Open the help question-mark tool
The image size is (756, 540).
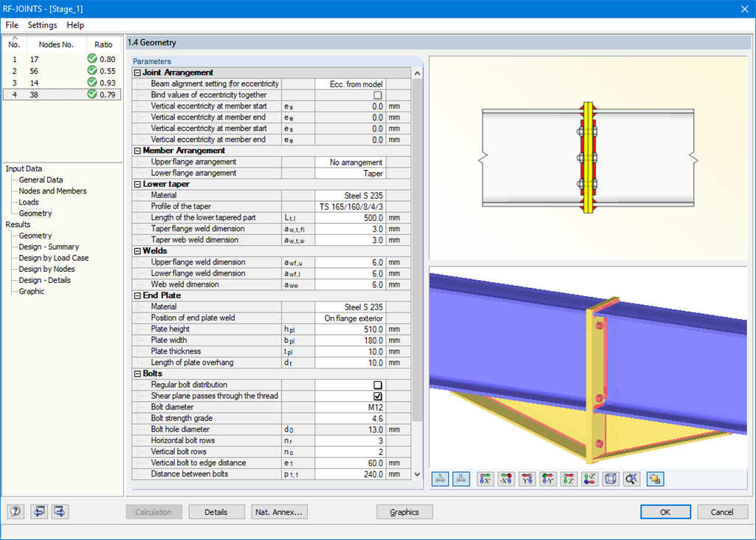pyautogui.click(x=16, y=511)
